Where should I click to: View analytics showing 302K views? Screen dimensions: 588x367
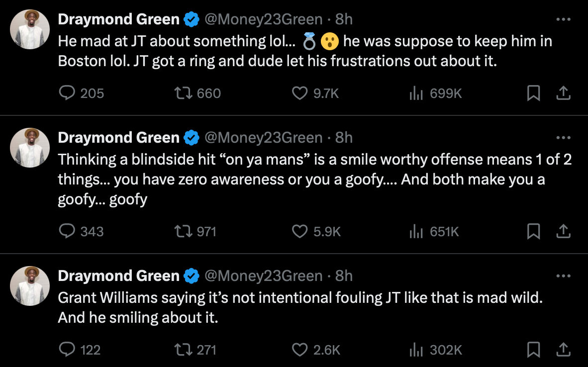point(416,350)
